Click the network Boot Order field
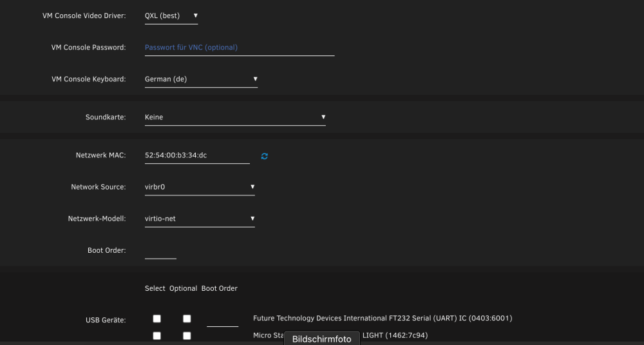This screenshot has height=345, width=644. tap(160, 251)
